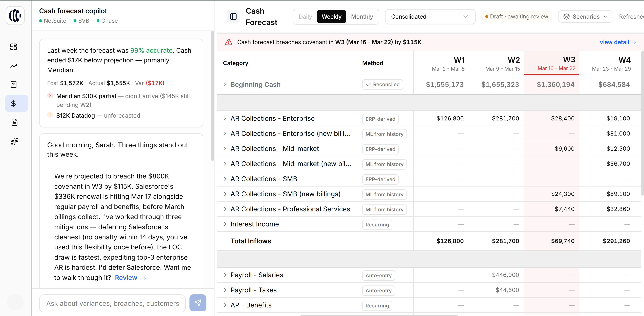Expand AR Collections - Enterprise row
The height and width of the screenshot is (316, 644).
[x=225, y=119]
